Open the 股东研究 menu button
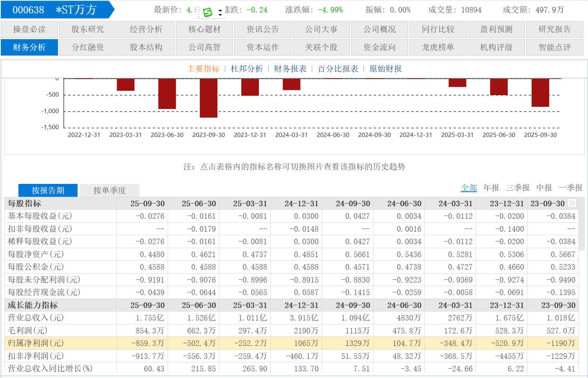 point(88,29)
